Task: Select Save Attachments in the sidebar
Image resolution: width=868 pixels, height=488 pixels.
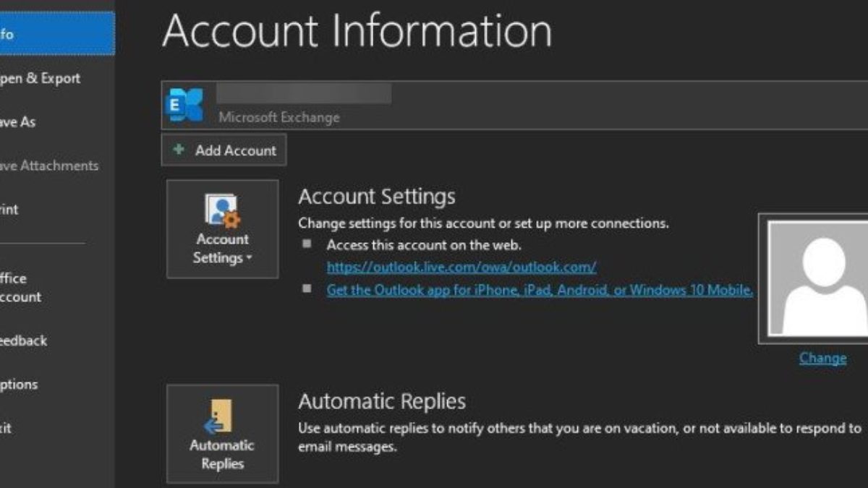Action: click(51, 166)
